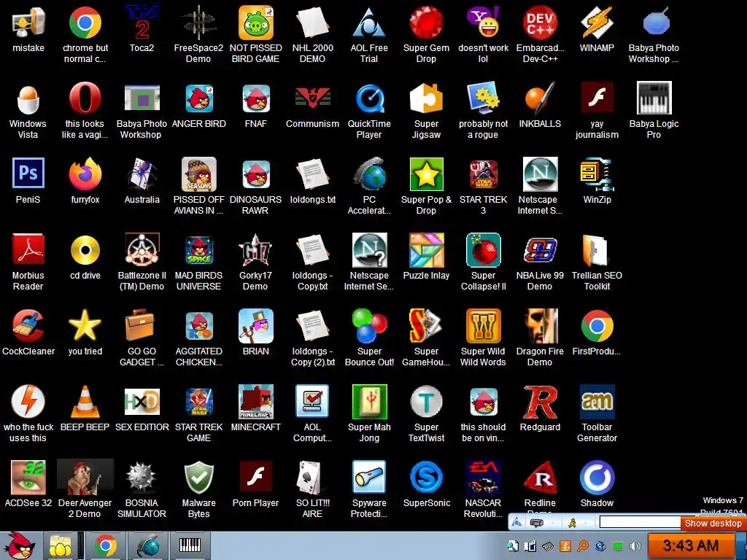747x560 pixels.
Task: Select the furryfox Firefox icon
Action: point(85,174)
